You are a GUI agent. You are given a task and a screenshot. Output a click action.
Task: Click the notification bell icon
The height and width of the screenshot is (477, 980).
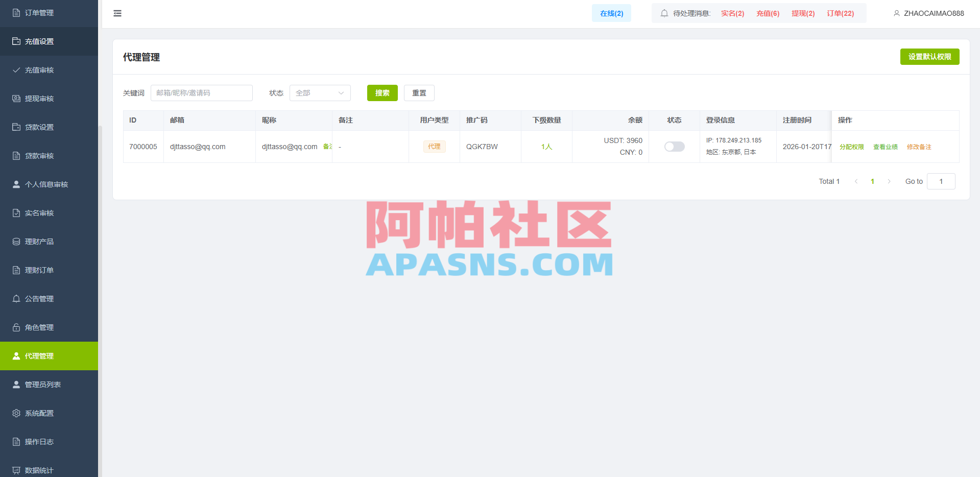(664, 13)
